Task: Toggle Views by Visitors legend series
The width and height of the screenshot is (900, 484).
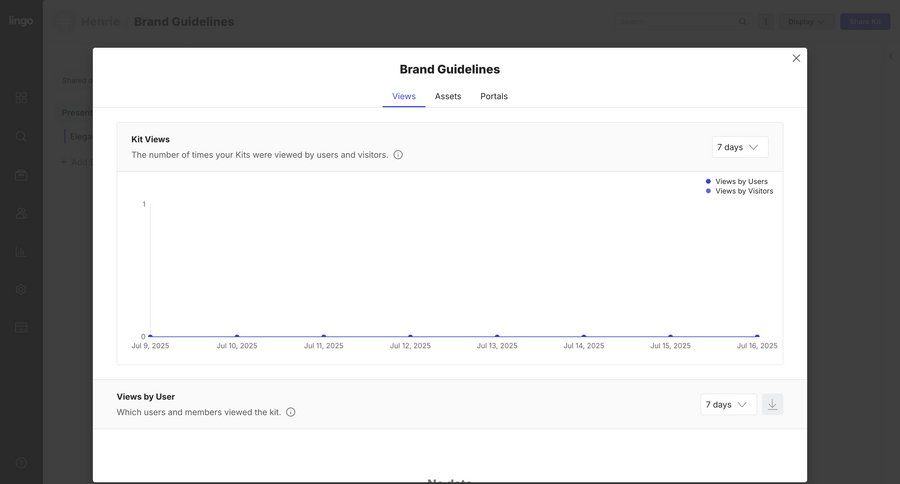Action: (x=739, y=191)
